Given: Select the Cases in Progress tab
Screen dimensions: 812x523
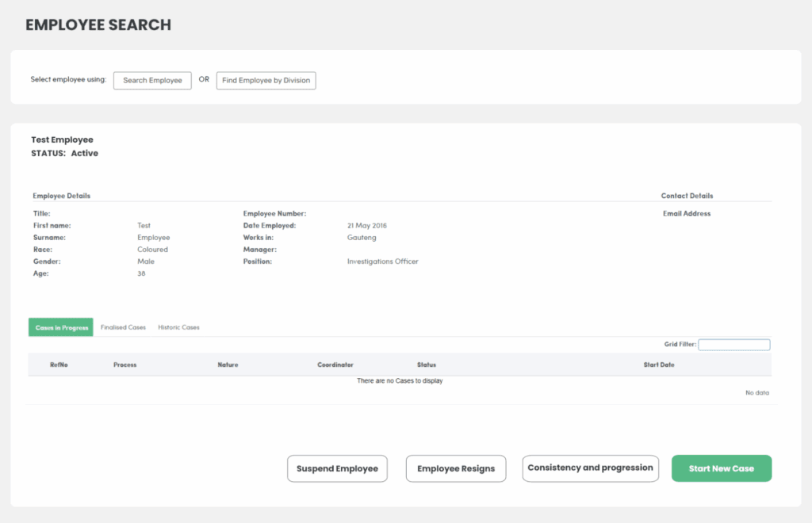Looking at the screenshot, I should (x=61, y=327).
